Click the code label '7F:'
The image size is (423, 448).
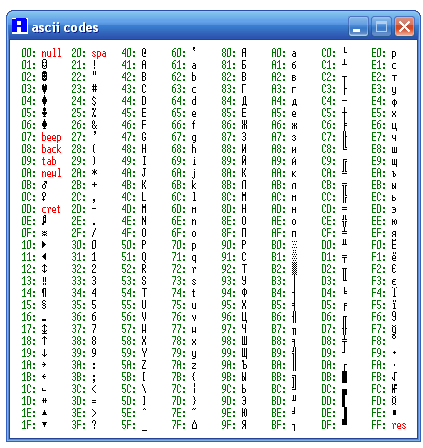(x=179, y=425)
